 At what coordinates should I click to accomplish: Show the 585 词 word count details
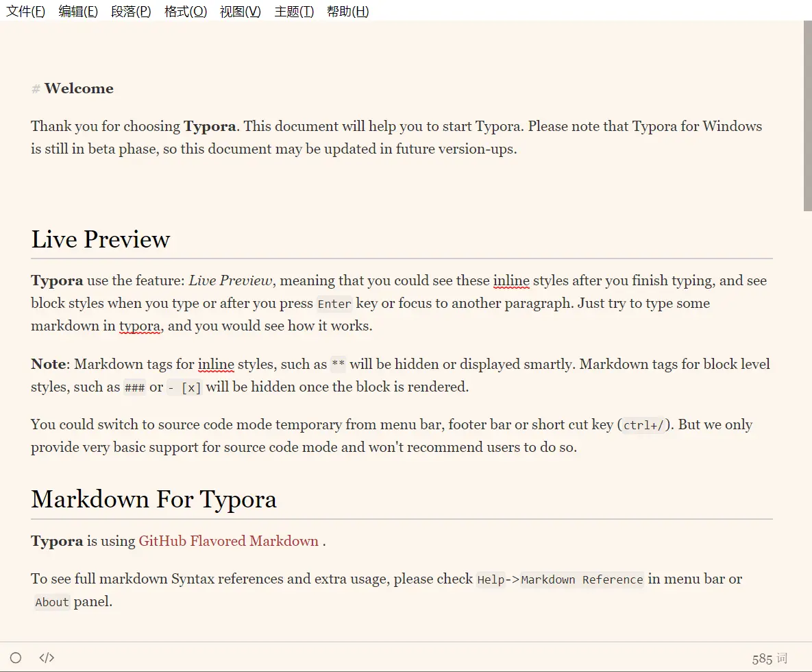click(x=770, y=658)
